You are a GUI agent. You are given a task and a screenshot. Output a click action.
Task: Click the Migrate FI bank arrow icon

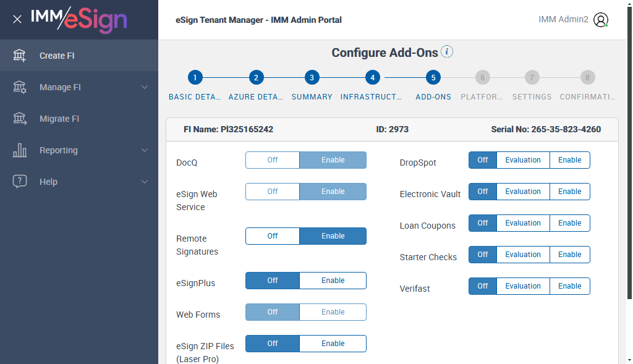[x=19, y=118]
